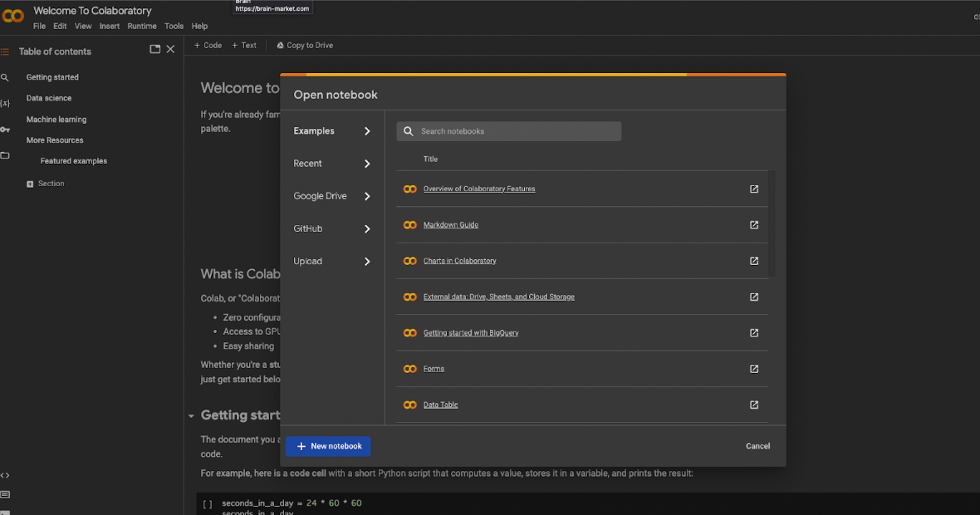Open BigQuery notebook in new tab icon
This screenshot has width=980, height=515.
tap(754, 333)
